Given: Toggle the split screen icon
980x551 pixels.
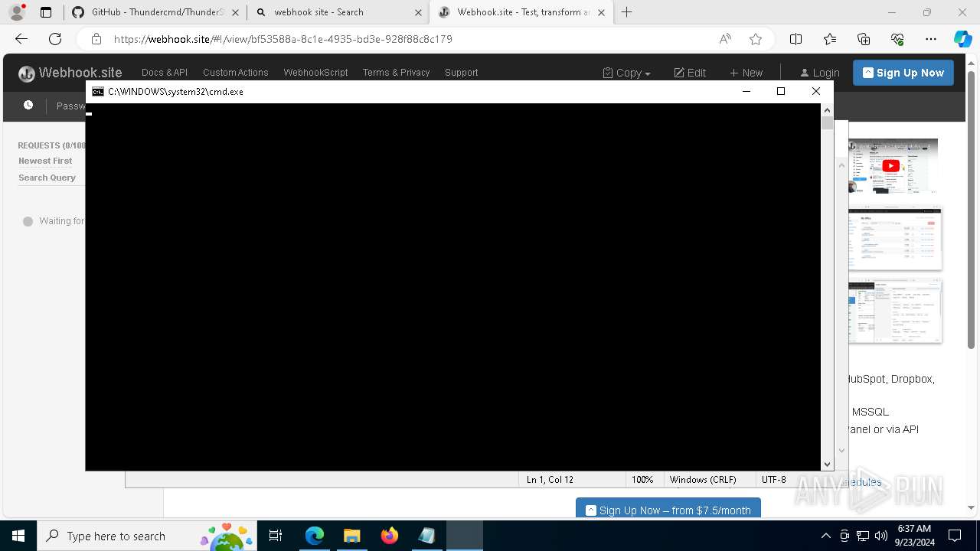Looking at the screenshot, I should [795, 39].
